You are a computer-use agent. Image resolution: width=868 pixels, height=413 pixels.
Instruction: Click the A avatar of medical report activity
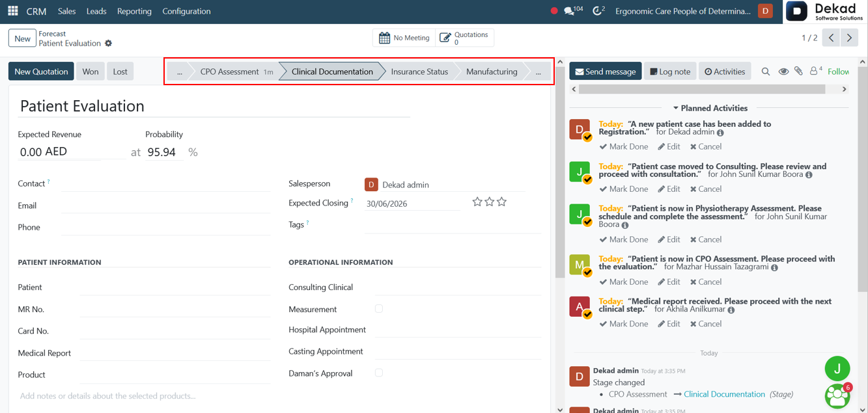click(x=580, y=306)
